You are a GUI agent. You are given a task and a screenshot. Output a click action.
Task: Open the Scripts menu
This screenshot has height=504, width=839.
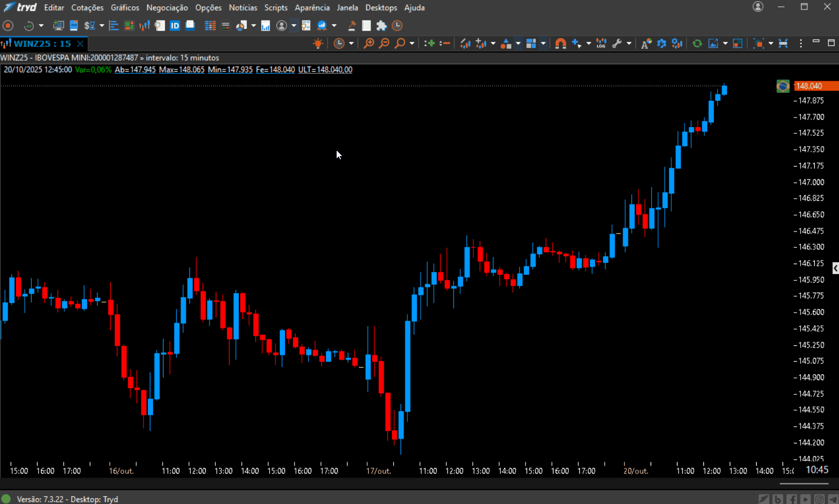(x=276, y=7)
